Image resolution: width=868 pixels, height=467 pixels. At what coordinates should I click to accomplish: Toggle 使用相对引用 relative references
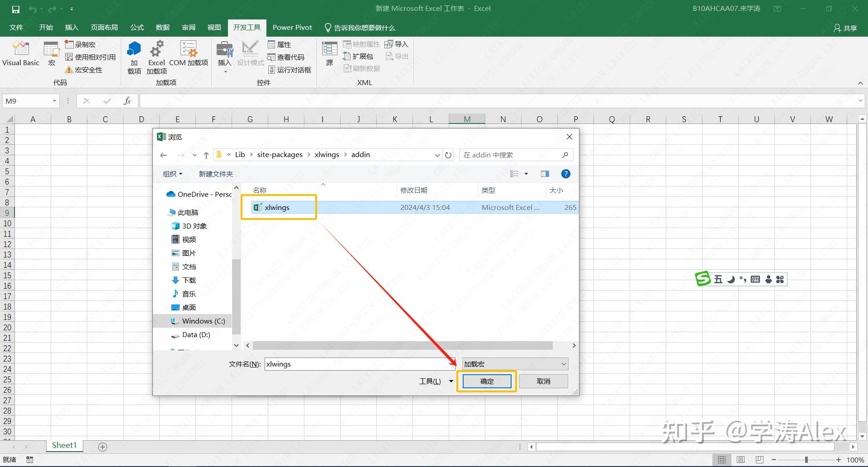pyautogui.click(x=90, y=57)
